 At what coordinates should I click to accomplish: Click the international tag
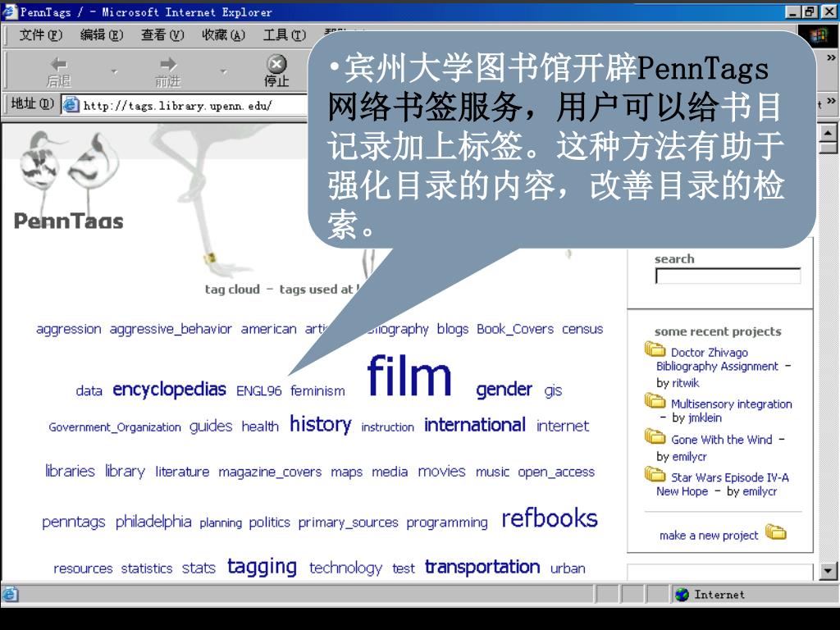tap(475, 425)
